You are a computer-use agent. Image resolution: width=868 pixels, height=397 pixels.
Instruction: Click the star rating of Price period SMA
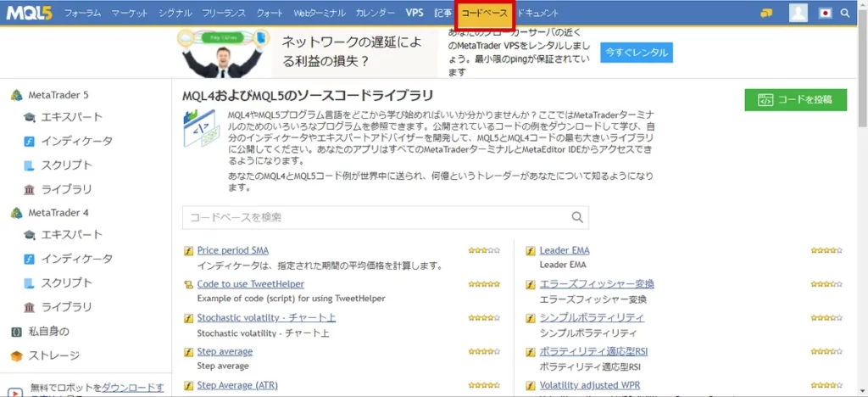[484, 250]
